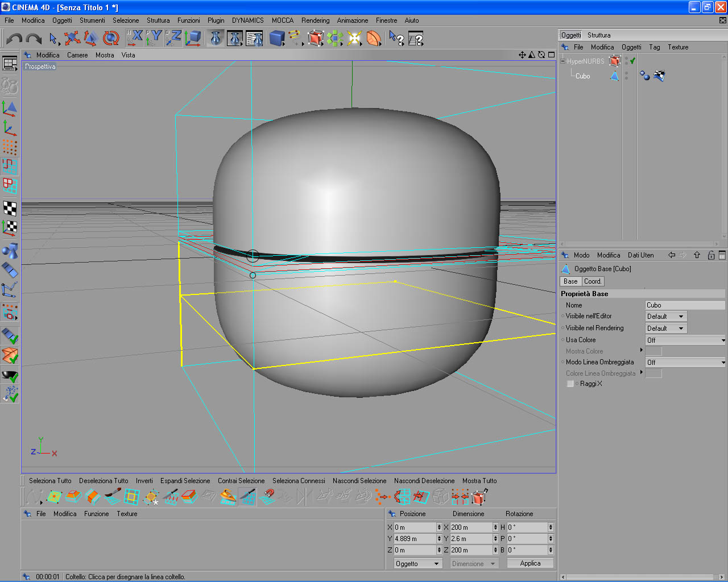
Task: Click Seleziona Tutto command
Action: [50, 481]
